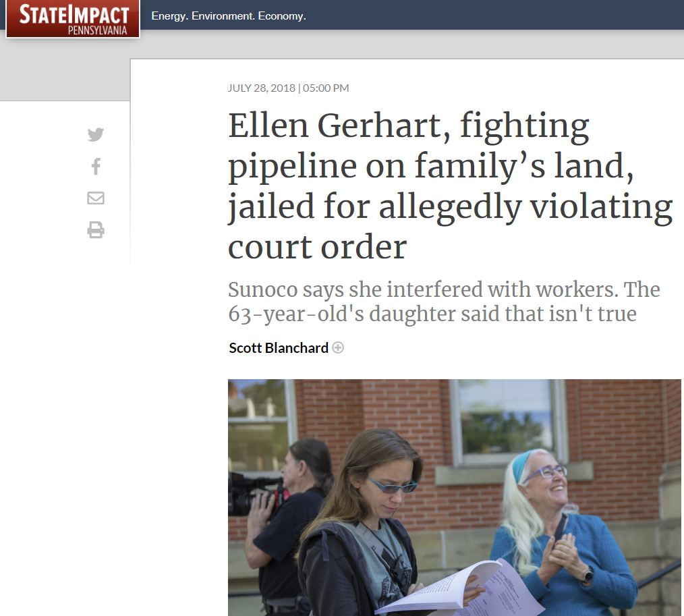
Task: Click the woman reading documents in photo
Action: 378,513
